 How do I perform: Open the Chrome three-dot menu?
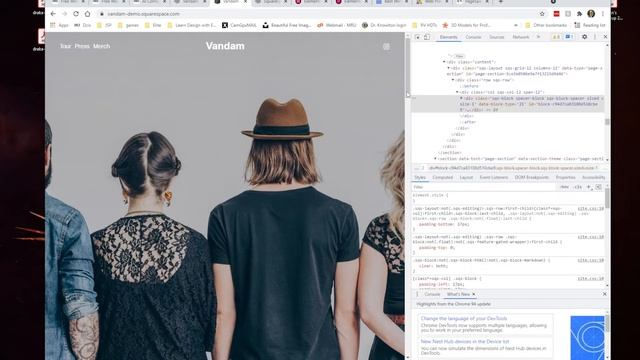click(603, 14)
